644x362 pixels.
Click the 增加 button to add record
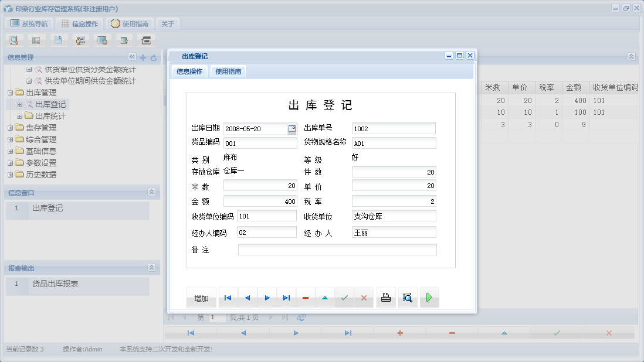coord(201,298)
